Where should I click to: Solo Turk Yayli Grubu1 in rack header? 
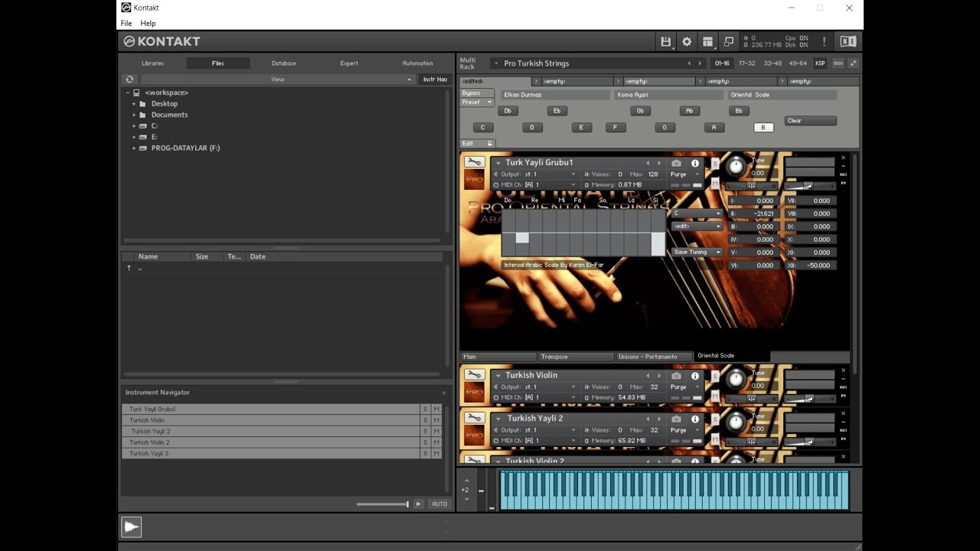pyautogui.click(x=715, y=164)
